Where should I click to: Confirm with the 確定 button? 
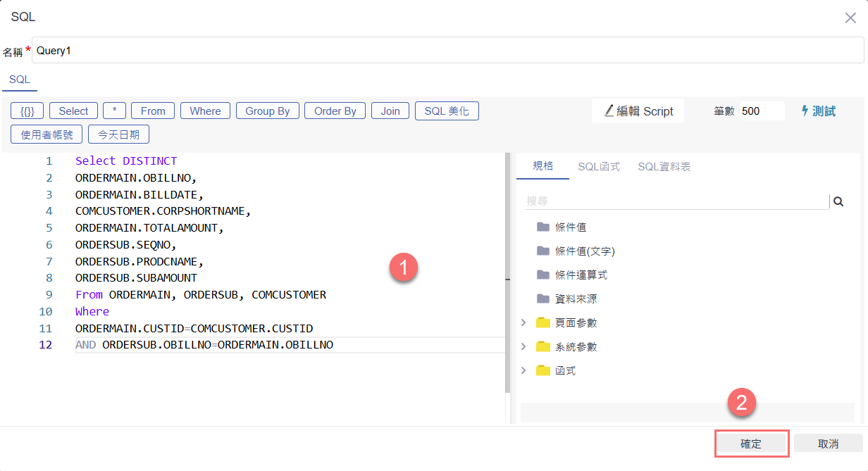(x=751, y=444)
